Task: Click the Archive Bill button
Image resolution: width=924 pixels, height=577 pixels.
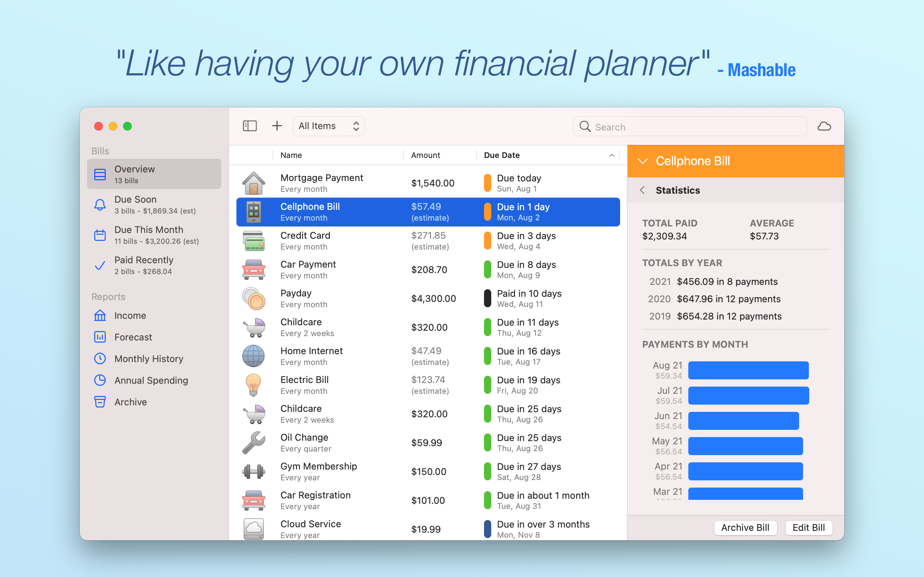Action: pos(745,527)
